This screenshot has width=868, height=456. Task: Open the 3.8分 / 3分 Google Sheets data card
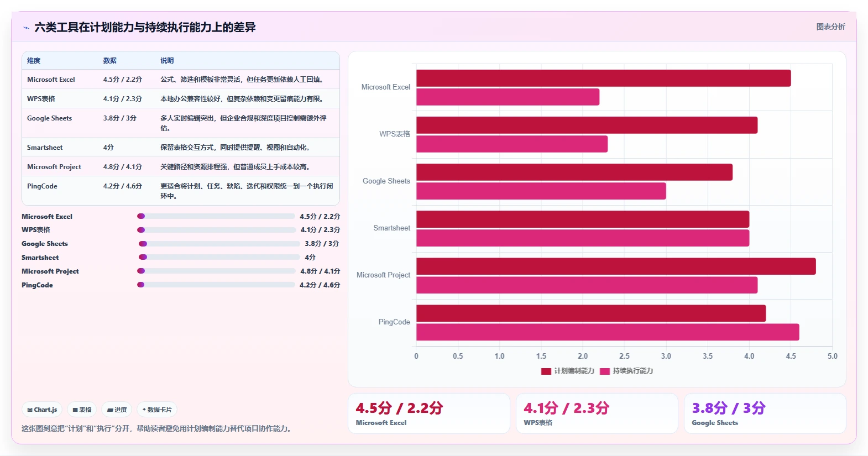pos(765,413)
